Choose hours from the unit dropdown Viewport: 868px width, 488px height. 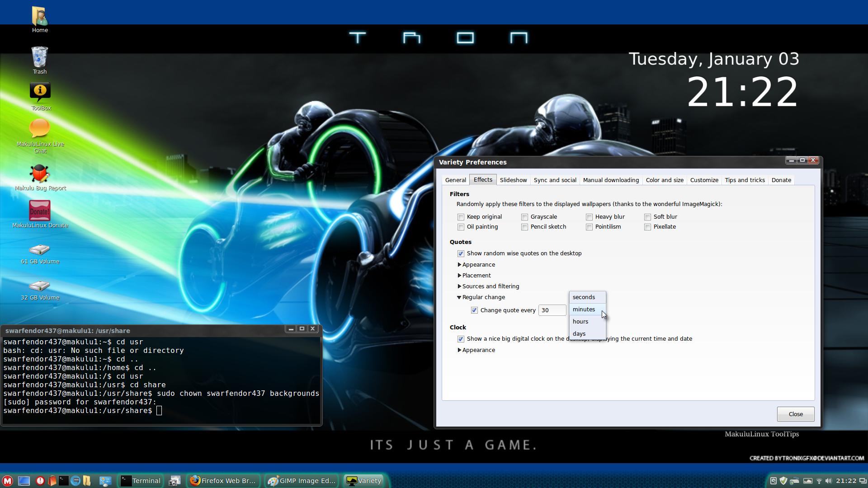click(587, 322)
